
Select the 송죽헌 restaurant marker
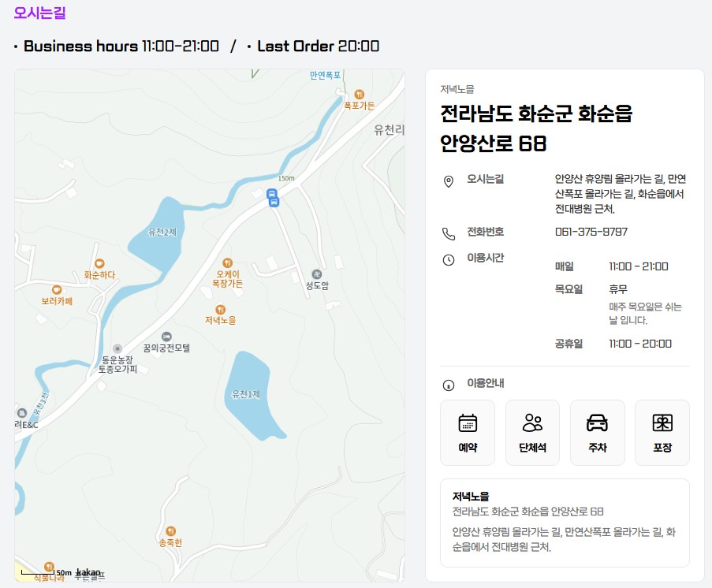170,532
